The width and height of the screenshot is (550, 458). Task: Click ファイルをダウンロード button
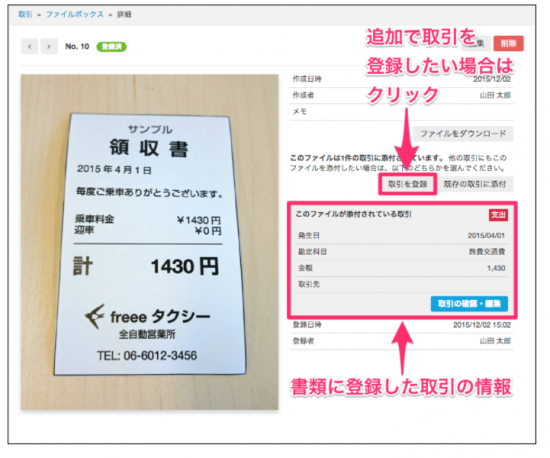pyautogui.click(x=463, y=134)
